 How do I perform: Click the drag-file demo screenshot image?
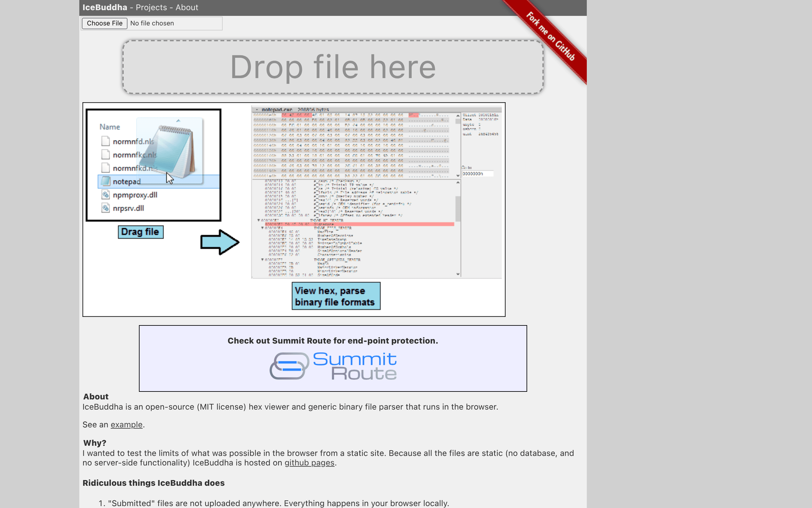coord(294,209)
